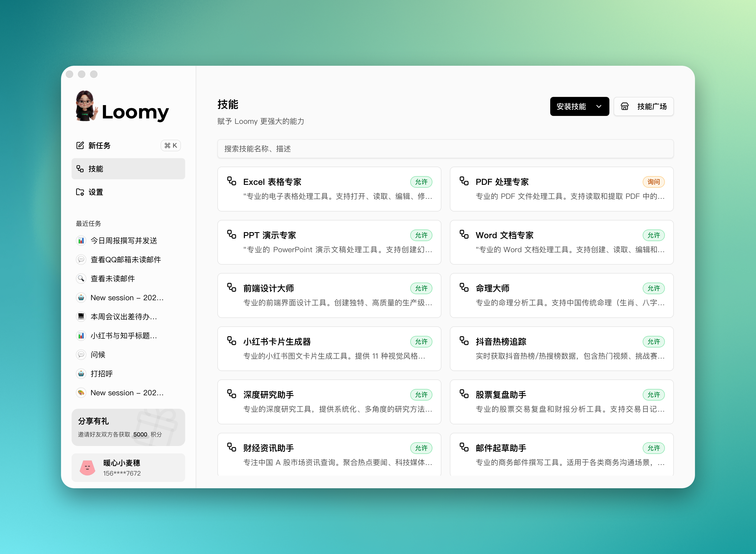Toggle the 允许 badge on PPT 演示专家
Viewport: 756px width, 554px height.
421,235
